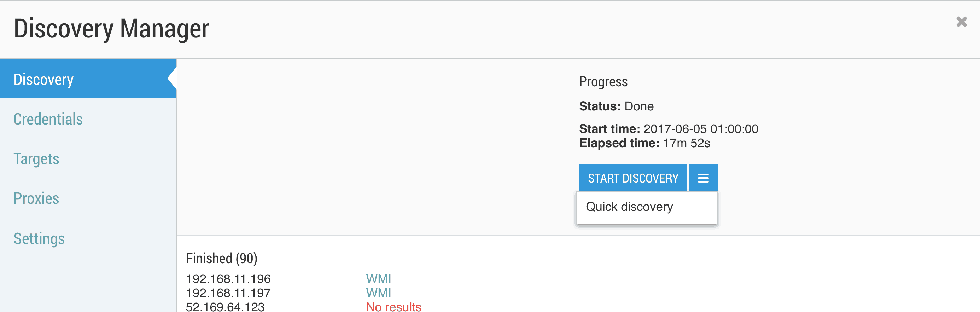Viewport: 980px width, 312px height.
Task: Click the Status: Done text
Action: pyautogui.click(x=616, y=106)
